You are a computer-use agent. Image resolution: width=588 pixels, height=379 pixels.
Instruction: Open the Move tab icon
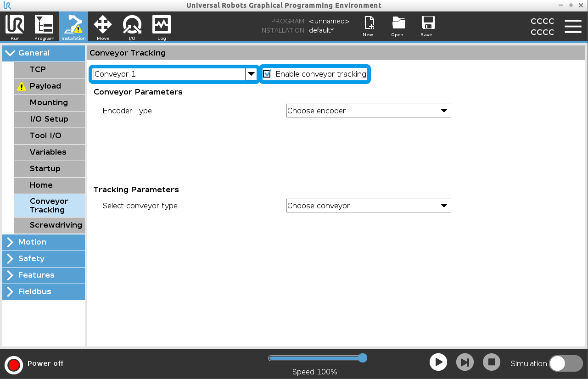click(103, 26)
